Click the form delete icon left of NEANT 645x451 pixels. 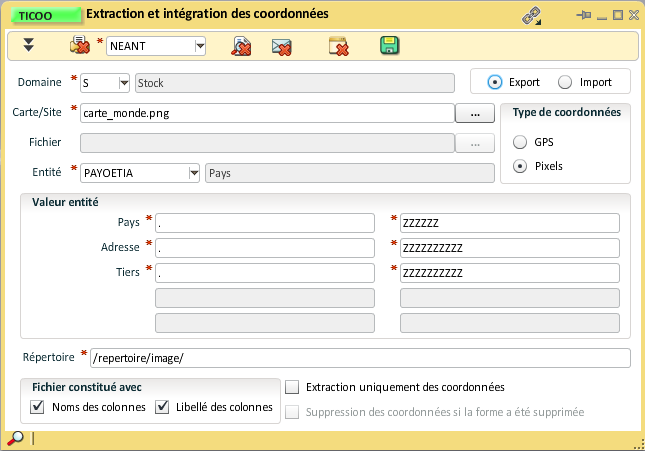pyautogui.click(x=80, y=45)
